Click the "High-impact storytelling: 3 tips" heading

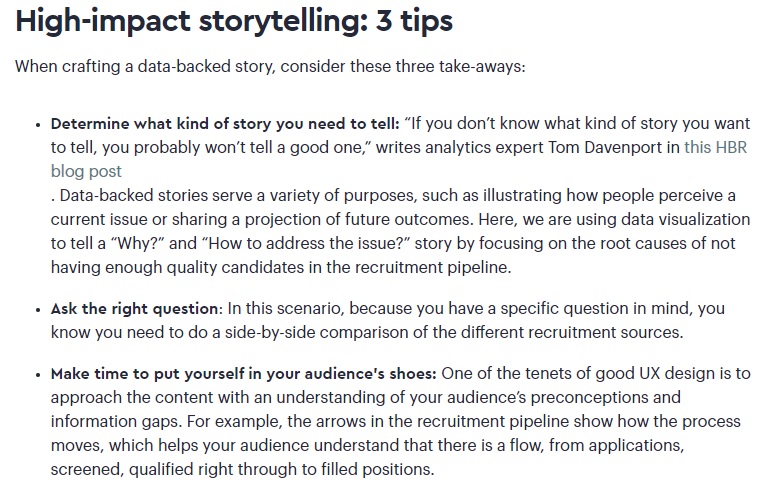coord(234,21)
